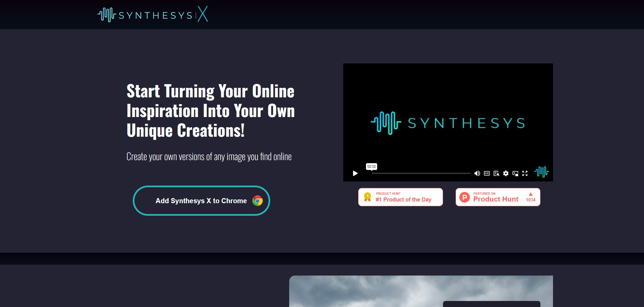The height and width of the screenshot is (307, 644).
Task: Click the subtitle 'Create your own versions'
Action: point(209,157)
